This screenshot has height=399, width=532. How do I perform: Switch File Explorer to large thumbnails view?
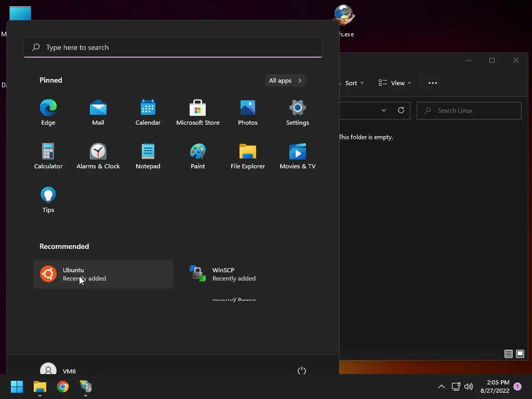tap(520, 354)
